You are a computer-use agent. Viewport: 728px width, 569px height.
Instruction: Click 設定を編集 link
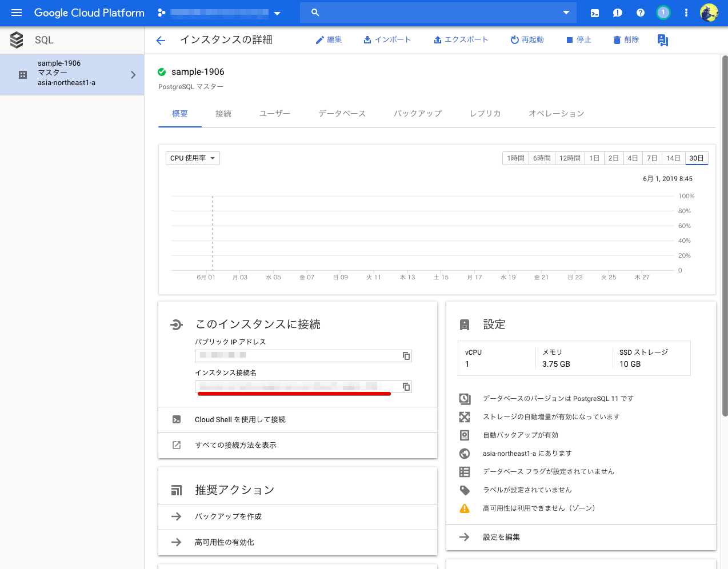[581, 538]
